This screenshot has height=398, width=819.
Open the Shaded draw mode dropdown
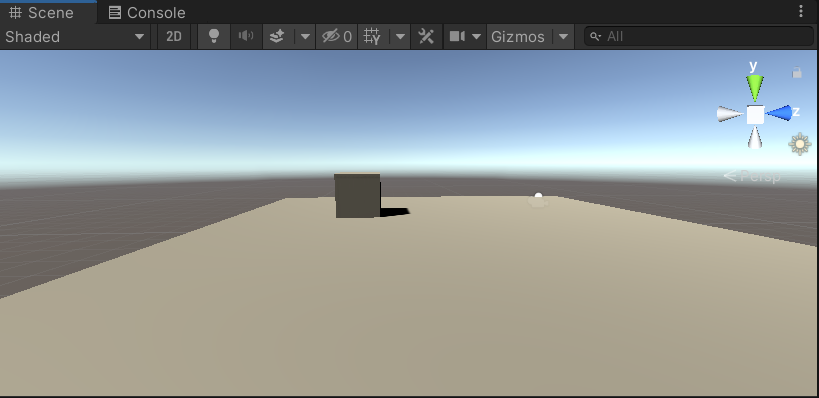point(75,37)
